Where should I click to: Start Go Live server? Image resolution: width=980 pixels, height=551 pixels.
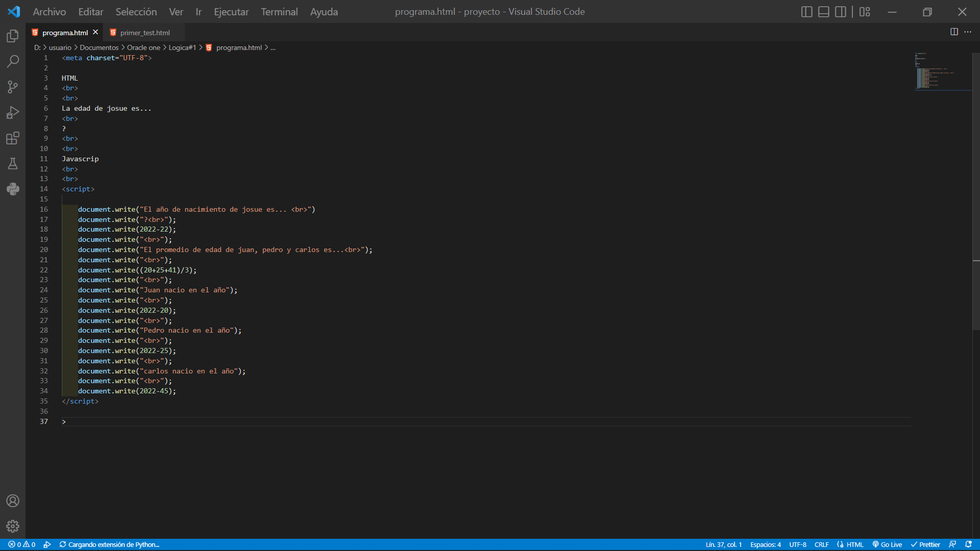coord(887,544)
